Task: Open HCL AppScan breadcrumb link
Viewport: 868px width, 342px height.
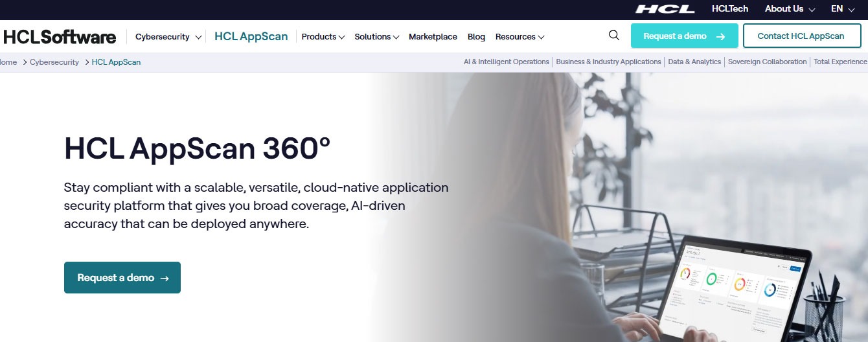Action: (x=116, y=62)
